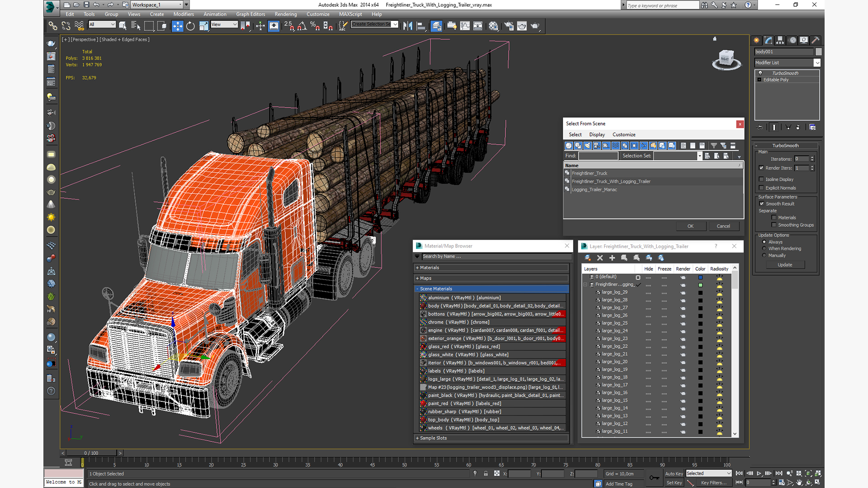
Task: Enable the Explicit Normals checkbox
Action: (761, 188)
